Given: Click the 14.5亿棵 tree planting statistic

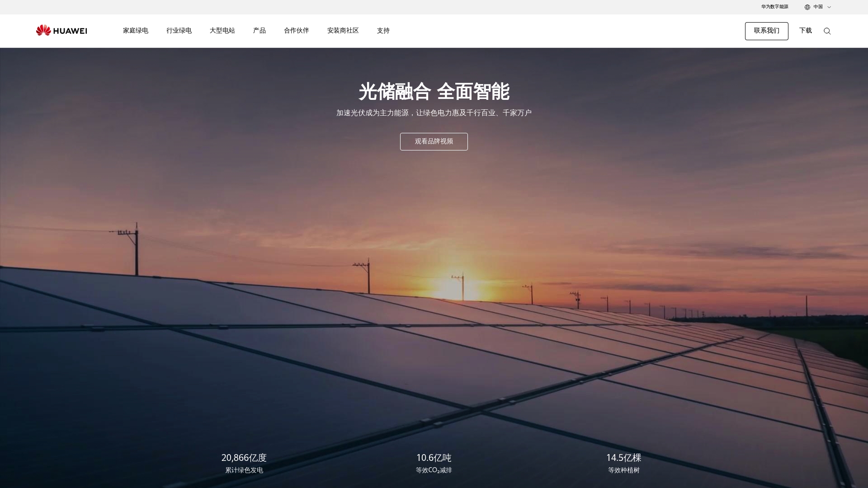Looking at the screenshot, I should [624, 458].
